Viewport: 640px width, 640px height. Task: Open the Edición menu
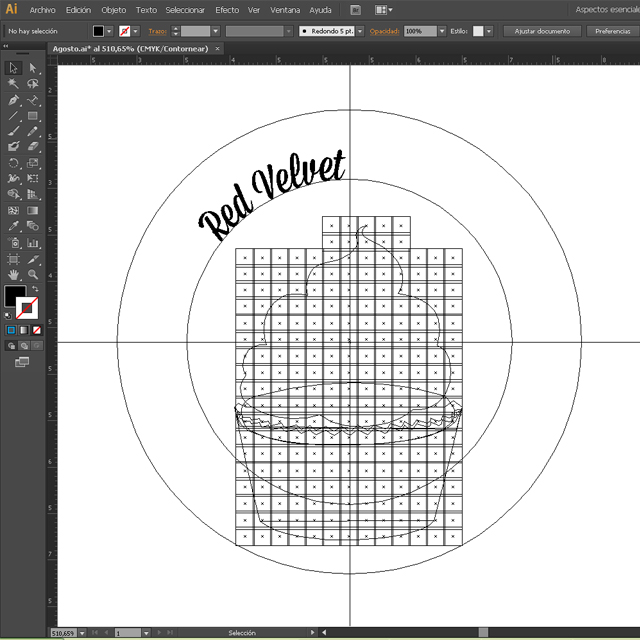point(78,10)
